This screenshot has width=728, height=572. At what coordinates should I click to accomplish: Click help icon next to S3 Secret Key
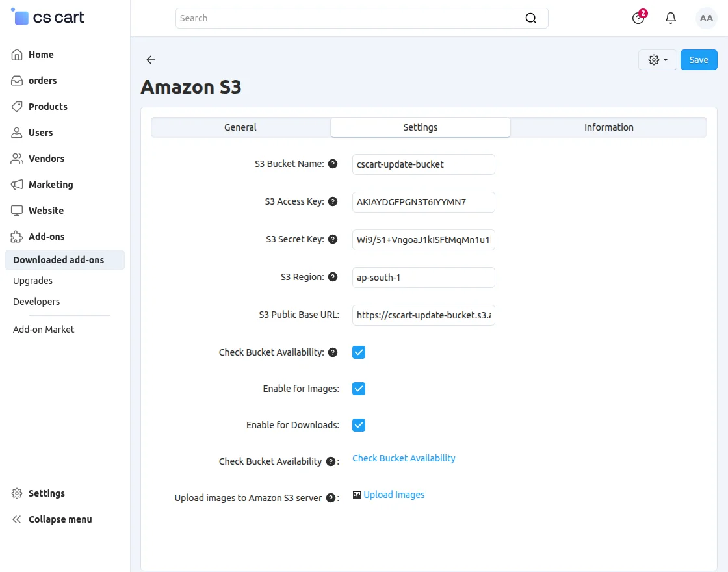[x=332, y=239]
